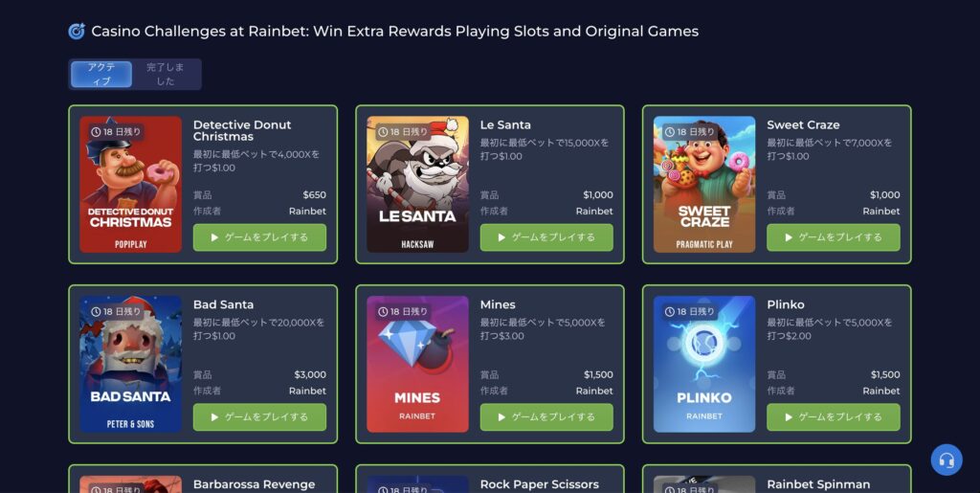Play the Bad Santa game
The image size is (980, 493).
click(x=259, y=416)
